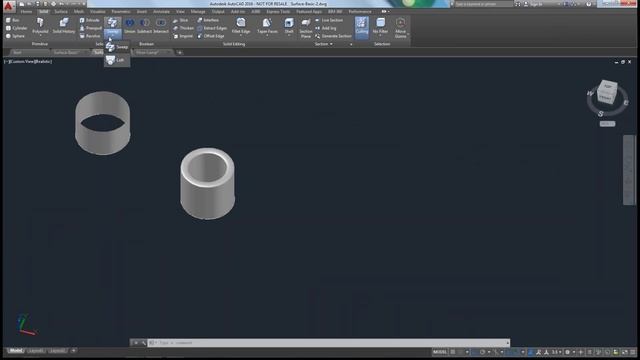
Task: Click the Sweep split button icon in ribbon
Action: coord(112,23)
